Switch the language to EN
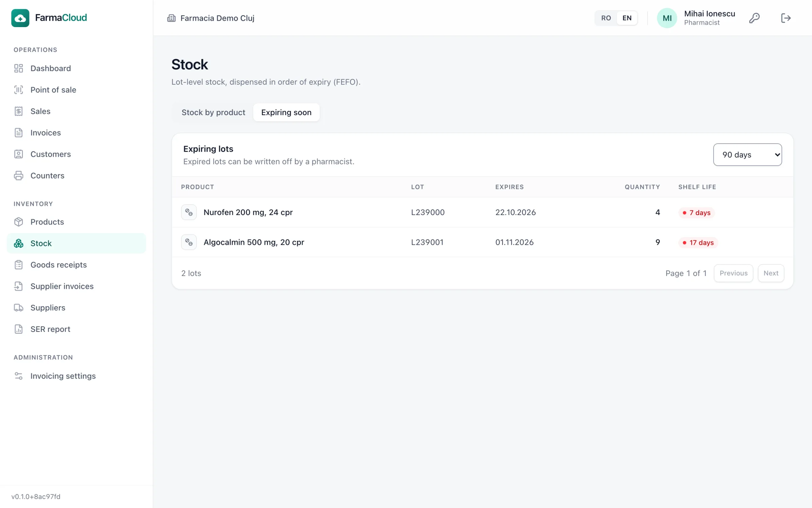 627,18
